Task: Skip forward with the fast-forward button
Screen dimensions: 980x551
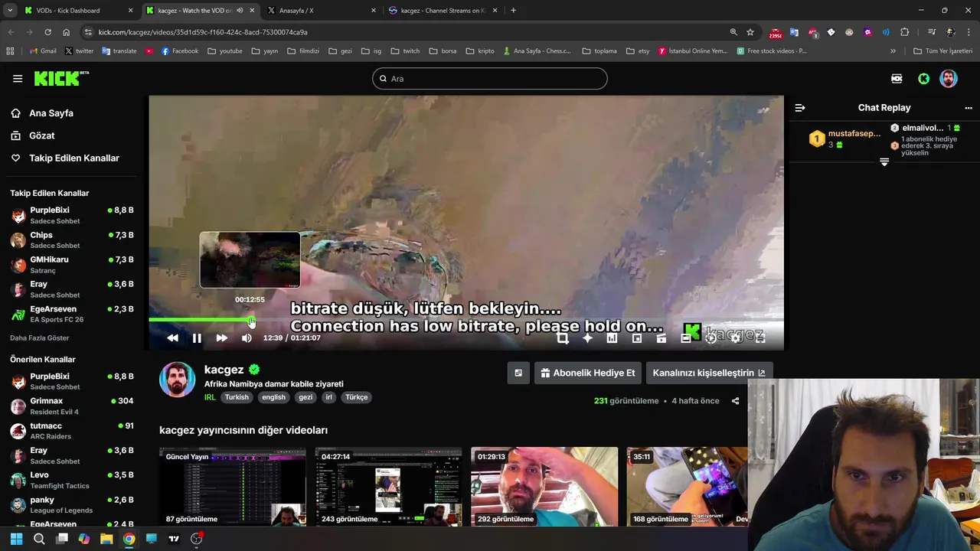Action: 221,337
